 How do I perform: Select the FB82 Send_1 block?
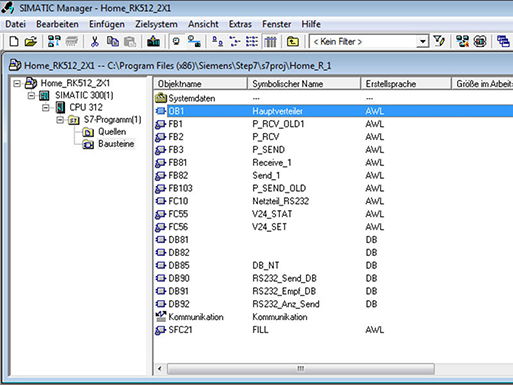(334, 175)
